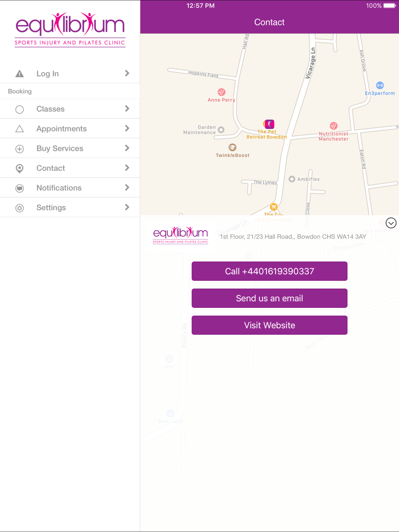Screen dimensions: 399x532
Task: Open Buy Services via its chevron
Action: [x=127, y=148]
